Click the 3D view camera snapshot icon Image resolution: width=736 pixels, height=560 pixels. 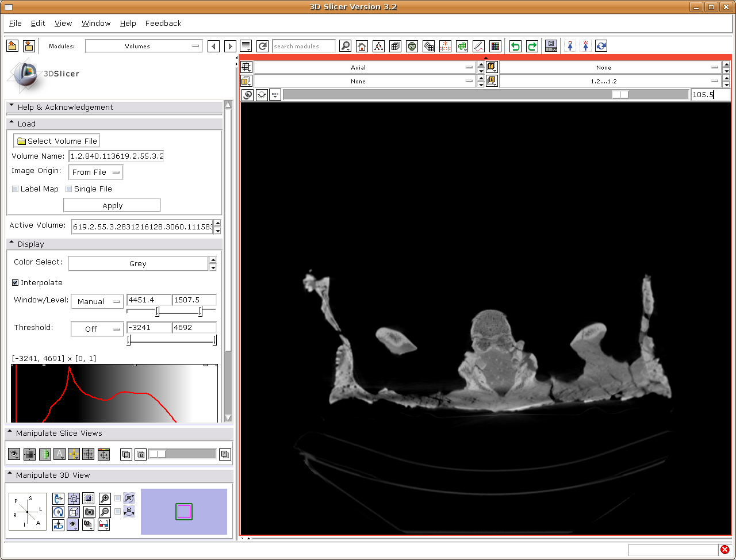coord(89,512)
